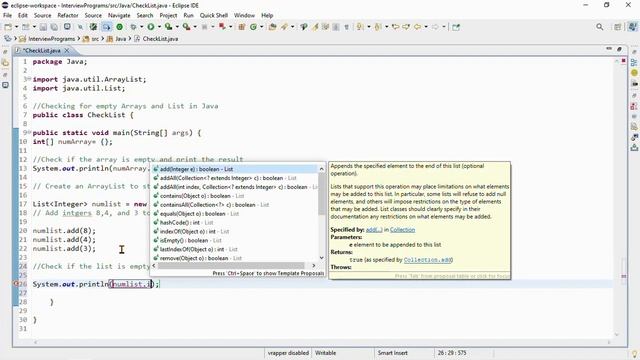
Task: Click the Coverage run icon
Action: tap(168, 27)
